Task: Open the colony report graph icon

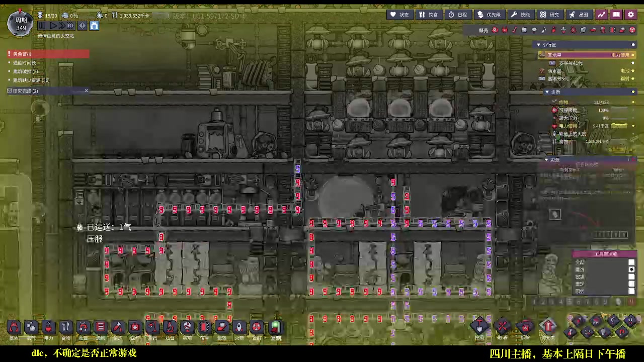Action: [601, 15]
